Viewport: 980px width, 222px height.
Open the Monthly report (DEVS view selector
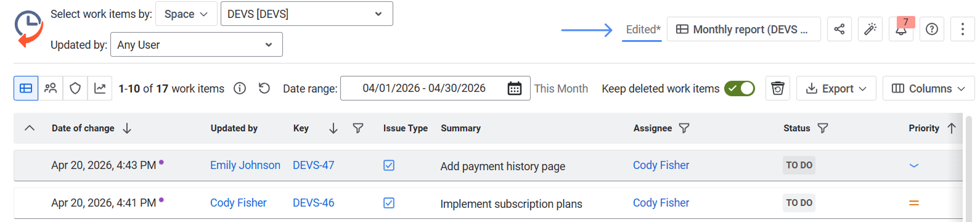pos(744,29)
